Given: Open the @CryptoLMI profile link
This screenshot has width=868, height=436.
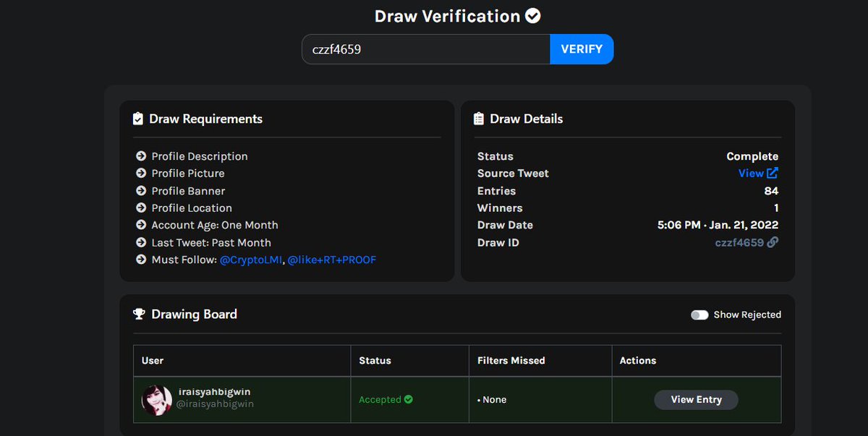Looking at the screenshot, I should 250,260.
